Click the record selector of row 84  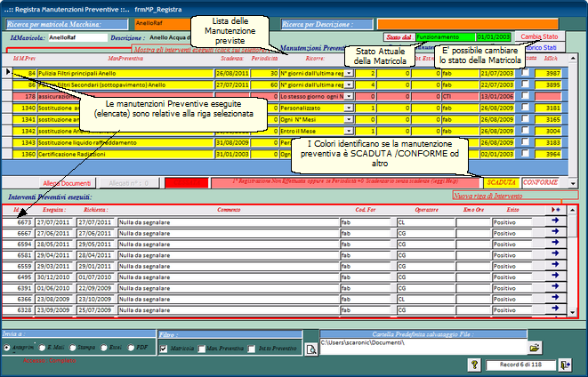7,73
